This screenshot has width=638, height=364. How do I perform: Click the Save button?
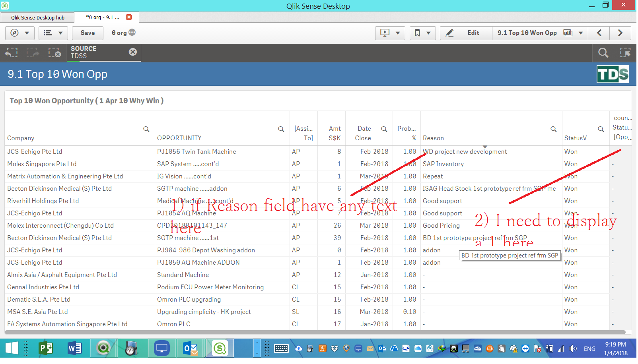(x=88, y=33)
